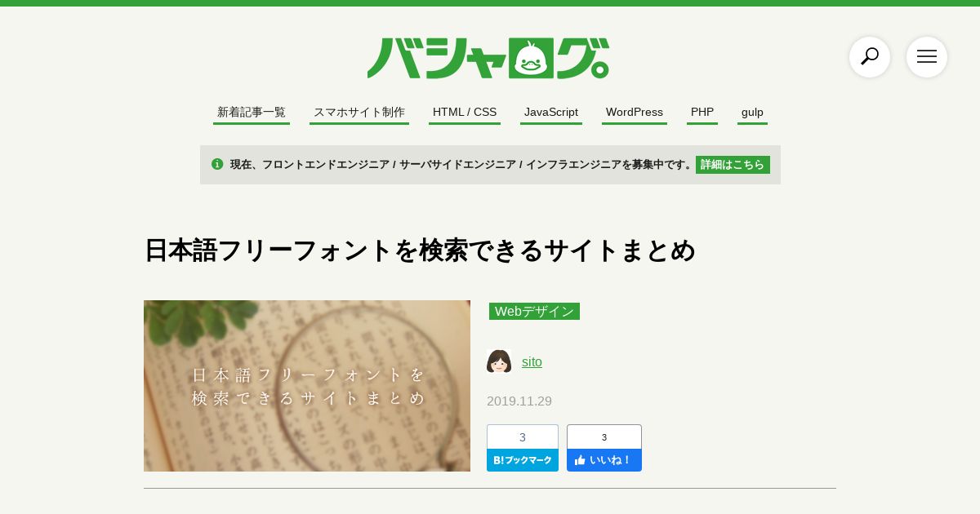Open the PHP category
Viewport: 980px width, 514px height.
pyautogui.click(x=702, y=113)
